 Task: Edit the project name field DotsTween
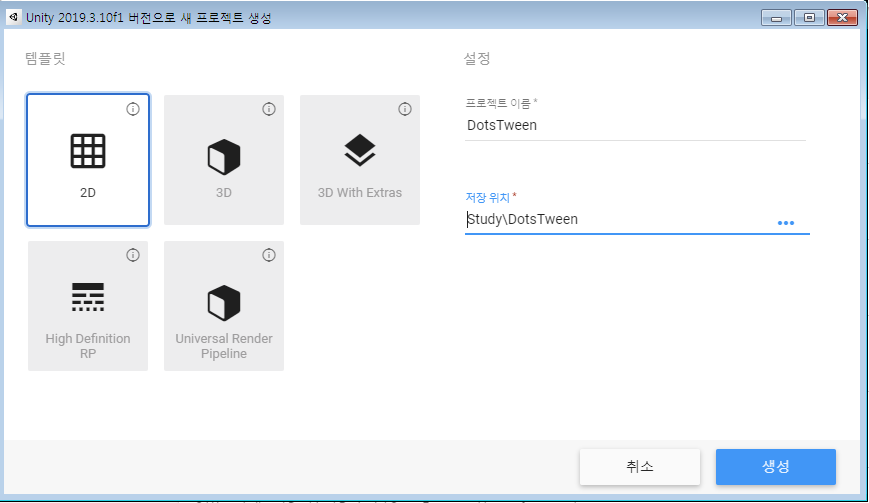point(635,125)
